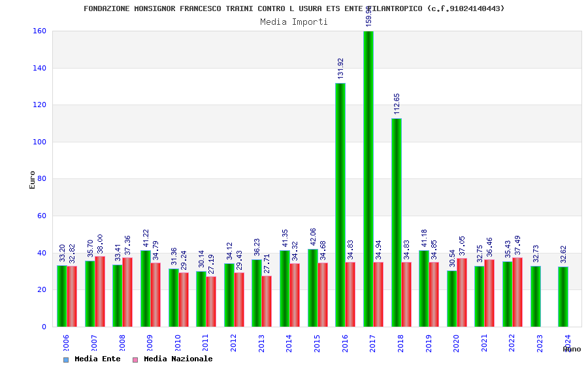This screenshot has width=588, height=392.
Task: Click the 2023 year axis label
Action: 540,343
